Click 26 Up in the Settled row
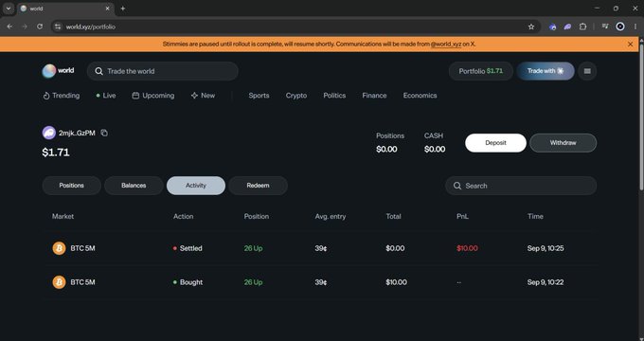The image size is (644, 341). (x=253, y=248)
